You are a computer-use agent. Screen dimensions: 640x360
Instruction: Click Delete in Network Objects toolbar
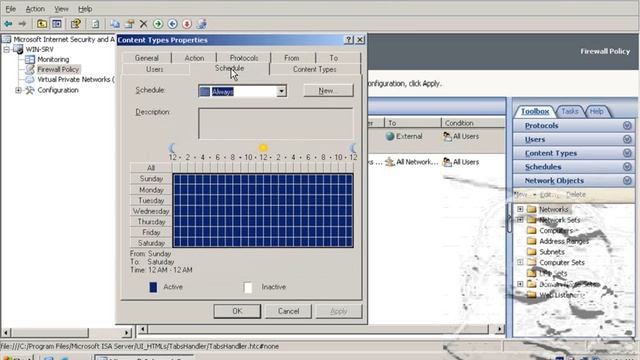tap(576, 195)
